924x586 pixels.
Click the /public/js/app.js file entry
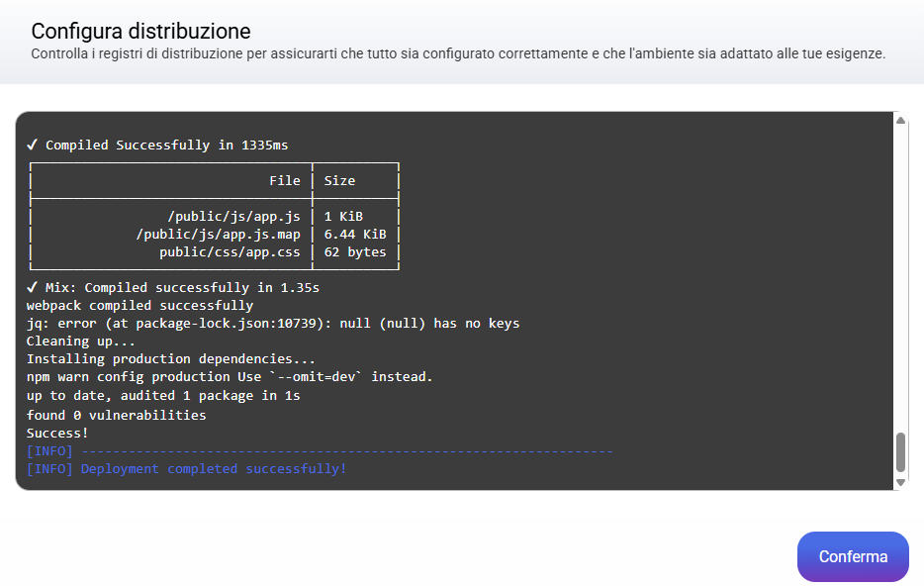point(233,216)
